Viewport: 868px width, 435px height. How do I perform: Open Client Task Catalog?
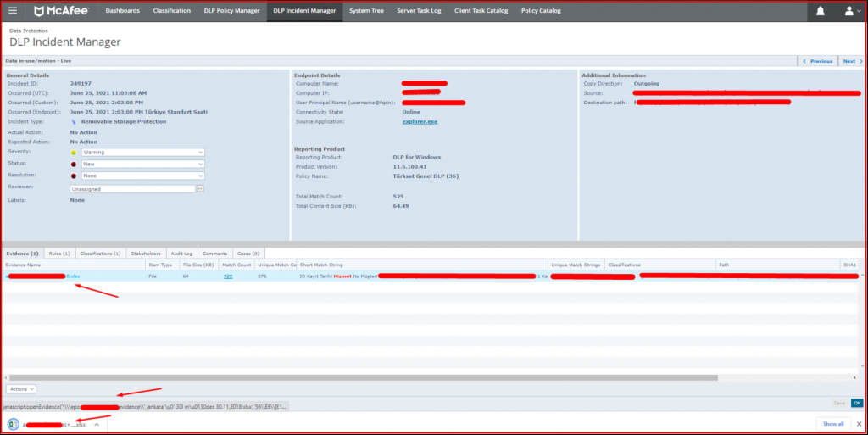click(481, 10)
